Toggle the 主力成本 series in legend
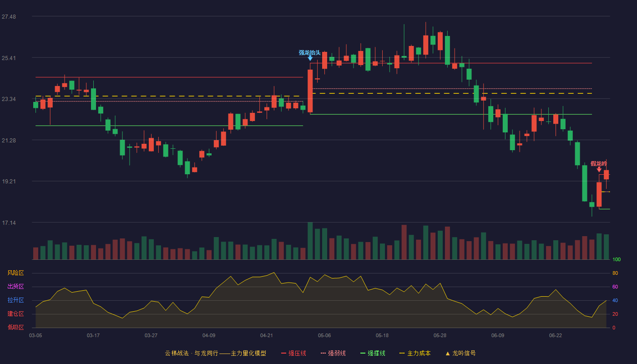Screen dimensions: 637x364 click(x=419, y=353)
